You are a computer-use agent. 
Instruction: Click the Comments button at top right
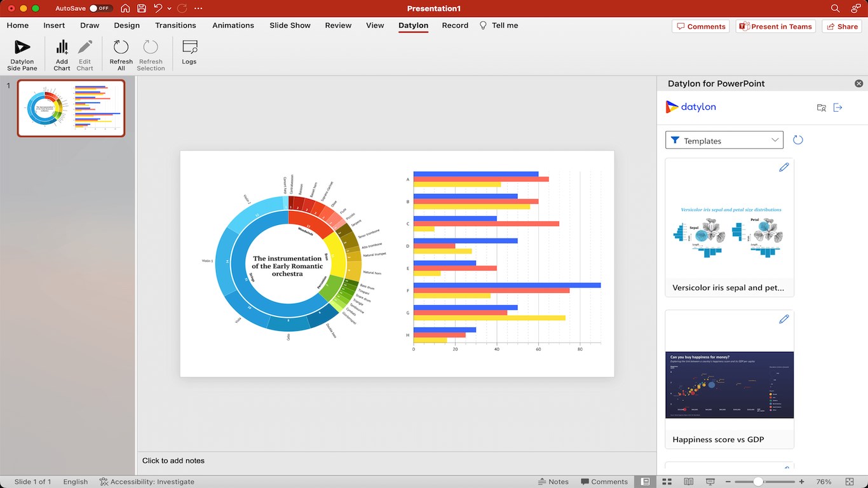700,26
